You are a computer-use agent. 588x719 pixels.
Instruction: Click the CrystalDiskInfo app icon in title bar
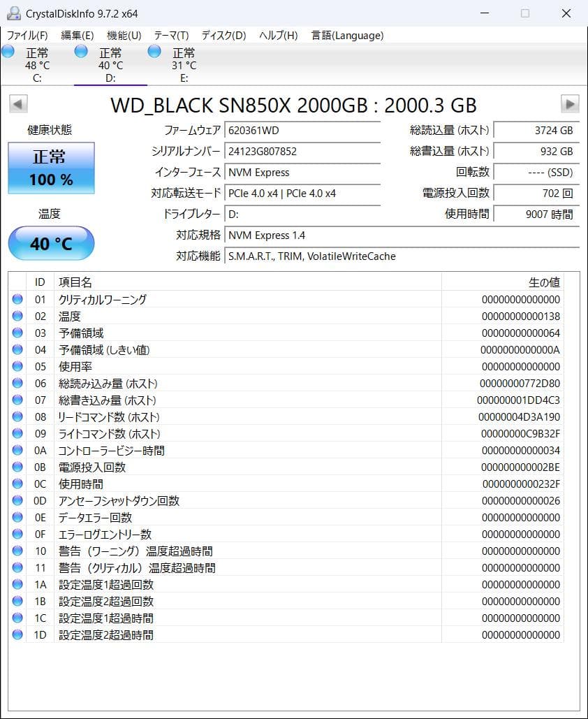click(14, 13)
